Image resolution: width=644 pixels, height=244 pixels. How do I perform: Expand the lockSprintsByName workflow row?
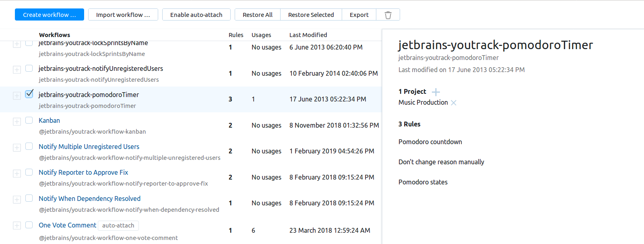point(17,44)
